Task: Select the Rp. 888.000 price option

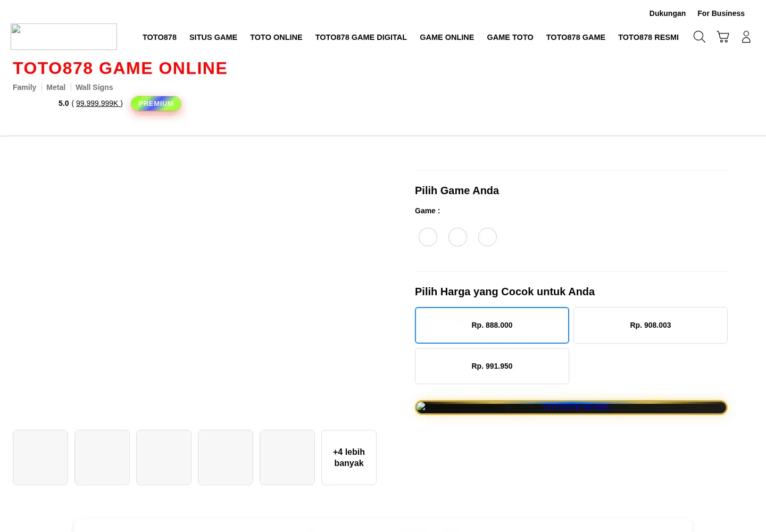Action: [492, 325]
